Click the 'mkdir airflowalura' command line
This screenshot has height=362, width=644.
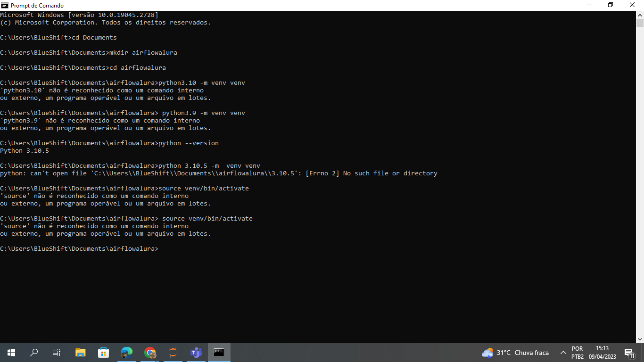click(89, 52)
